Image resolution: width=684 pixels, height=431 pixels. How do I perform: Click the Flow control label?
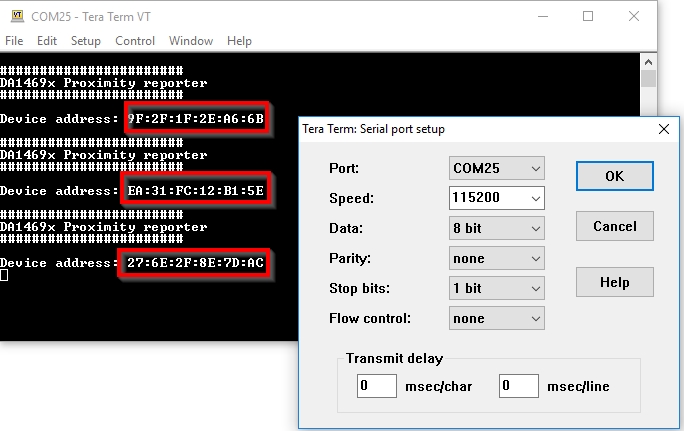(x=370, y=318)
